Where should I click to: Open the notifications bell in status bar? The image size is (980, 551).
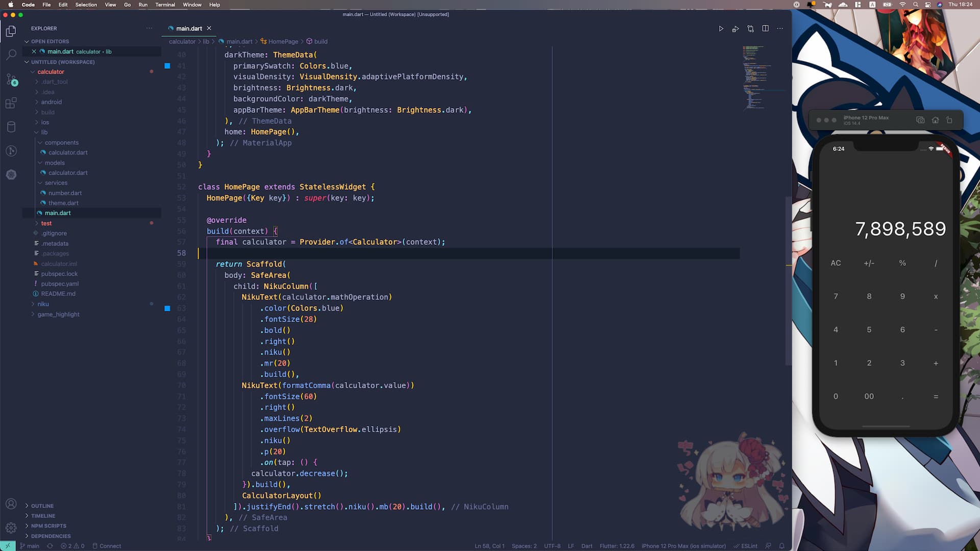click(x=781, y=546)
